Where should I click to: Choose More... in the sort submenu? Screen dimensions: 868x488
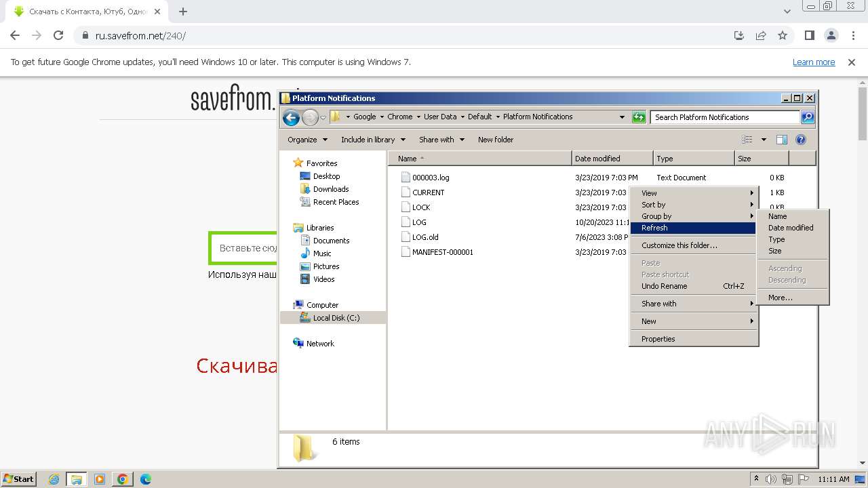[793, 298]
